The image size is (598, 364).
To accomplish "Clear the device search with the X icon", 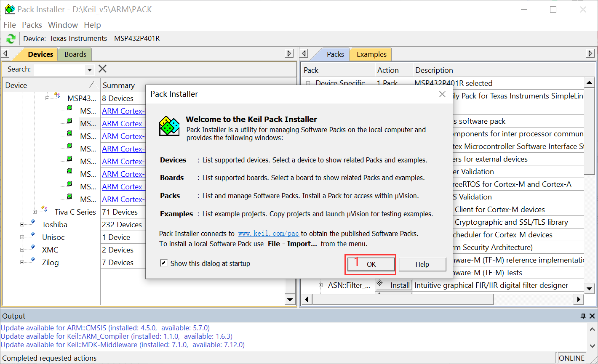I will pyautogui.click(x=102, y=69).
